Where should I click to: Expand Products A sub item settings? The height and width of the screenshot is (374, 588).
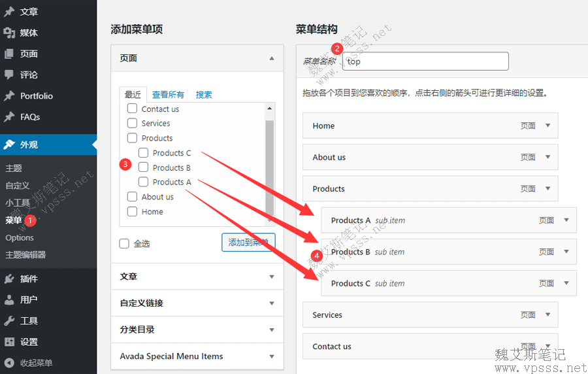click(566, 220)
